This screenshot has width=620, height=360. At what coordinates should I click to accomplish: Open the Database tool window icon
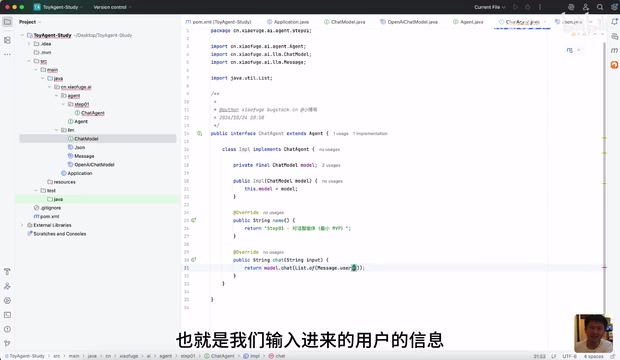pos(614,36)
